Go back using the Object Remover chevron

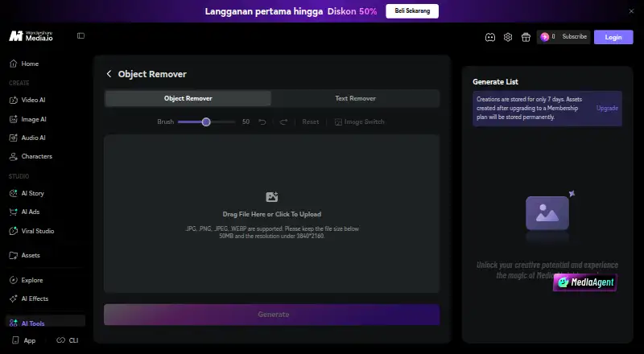[x=109, y=74]
